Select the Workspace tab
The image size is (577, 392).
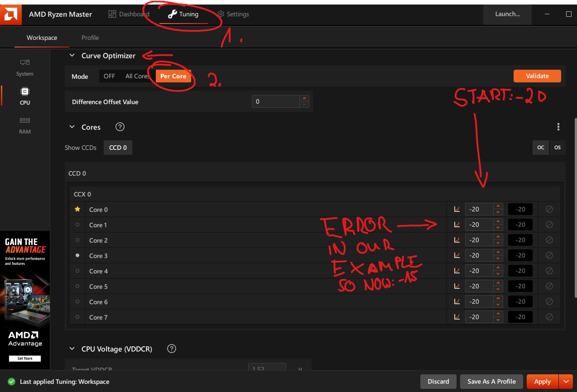click(x=42, y=38)
